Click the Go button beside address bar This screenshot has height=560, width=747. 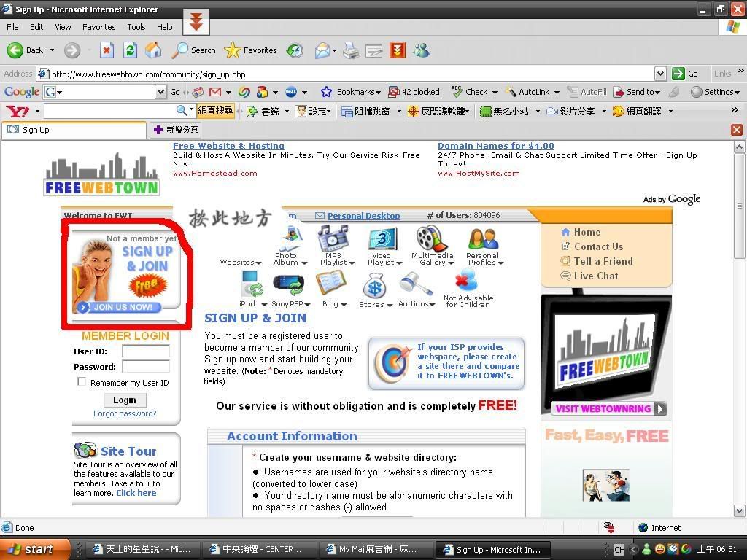(685, 74)
